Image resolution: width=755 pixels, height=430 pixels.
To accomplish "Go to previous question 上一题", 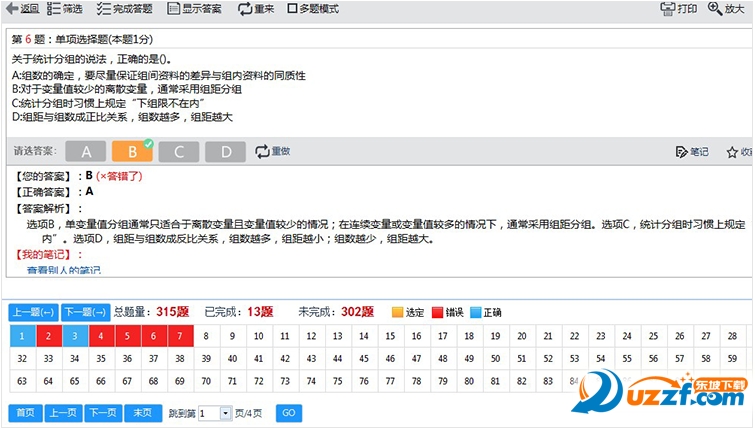I will tap(33, 313).
